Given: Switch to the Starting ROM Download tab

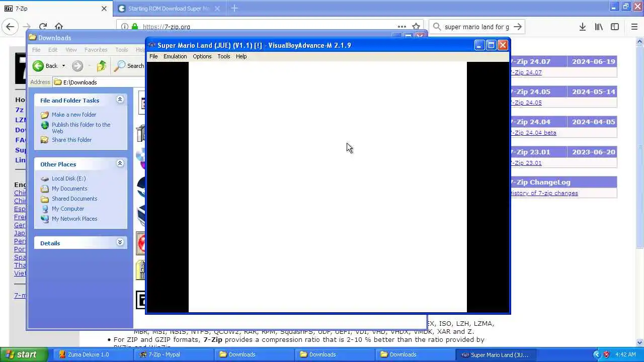Looking at the screenshot, I should (169, 9).
